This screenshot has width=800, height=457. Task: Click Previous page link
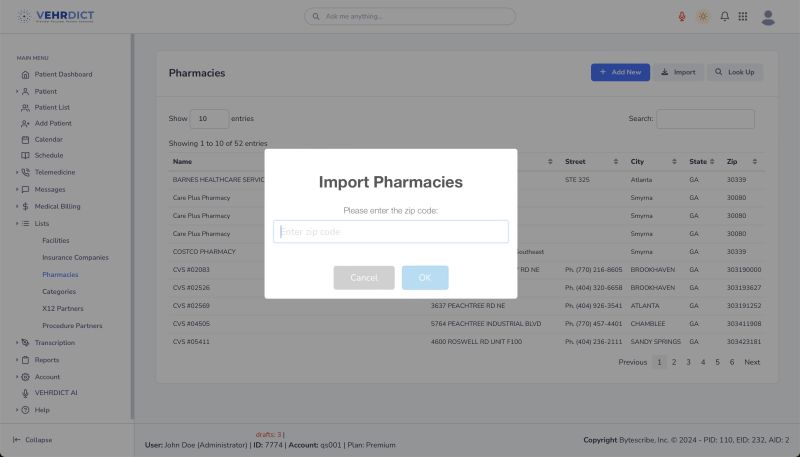pos(633,362)
